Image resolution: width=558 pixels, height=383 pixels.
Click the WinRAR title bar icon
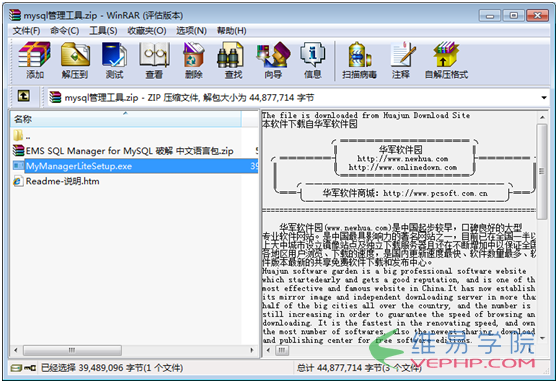click(x=15, y=15)
